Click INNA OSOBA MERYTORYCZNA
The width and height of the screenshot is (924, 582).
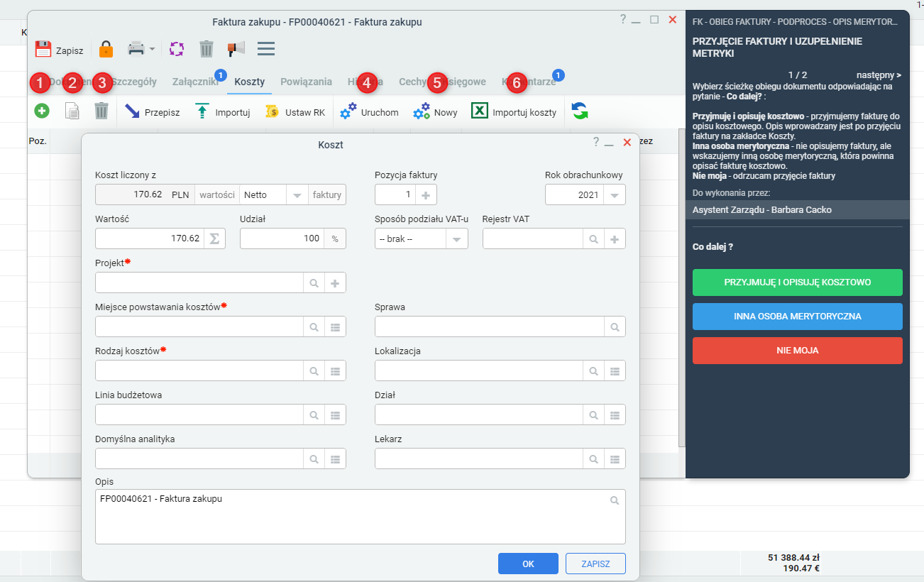coord(798,317)
